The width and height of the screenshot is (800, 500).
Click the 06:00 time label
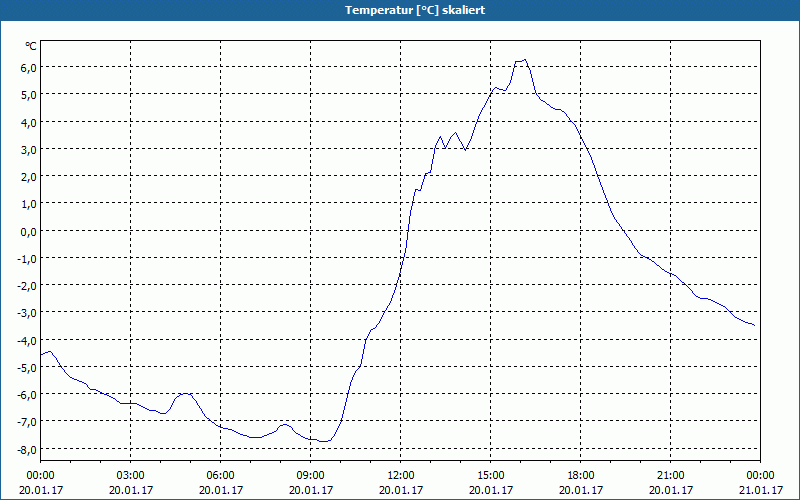(220, 476)
